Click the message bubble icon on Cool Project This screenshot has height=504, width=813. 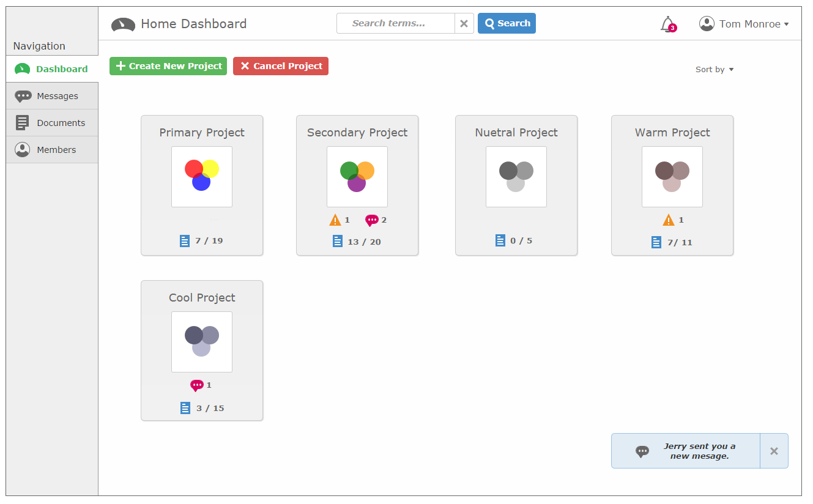click(197, 385)
